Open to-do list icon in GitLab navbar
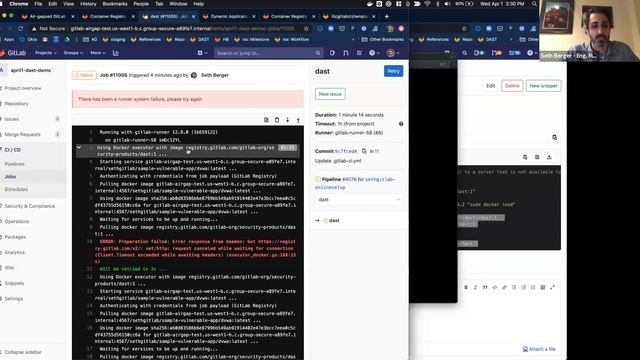Image resolution: width=640 pixels, height=360 pixels. coord(359,53)
